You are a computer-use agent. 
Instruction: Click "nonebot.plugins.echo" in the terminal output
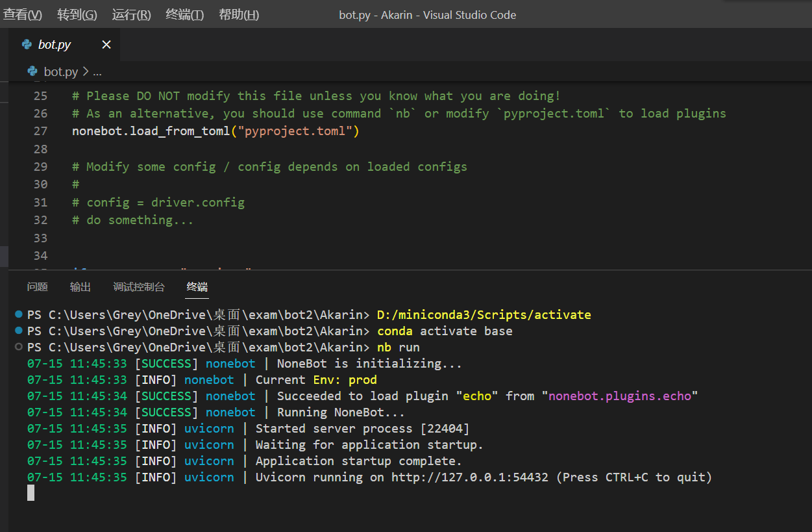click(621, 396)
